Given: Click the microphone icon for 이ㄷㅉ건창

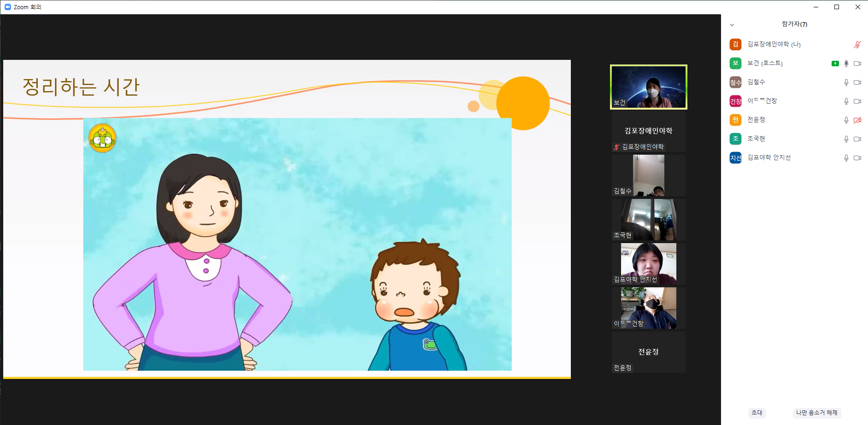Looking at the screenshot, I should [846, 101].
